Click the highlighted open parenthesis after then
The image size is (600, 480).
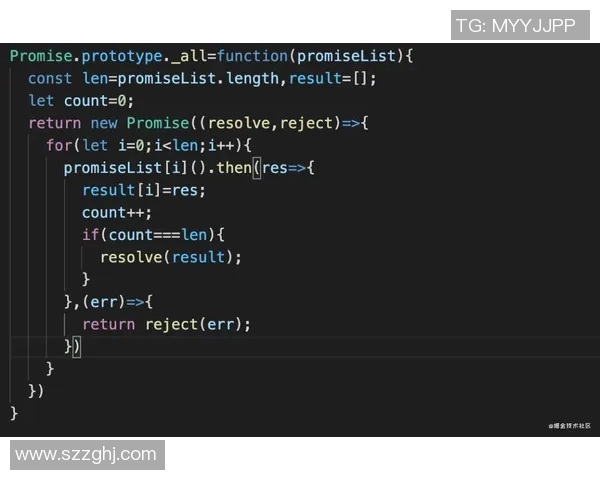(257, 168)
